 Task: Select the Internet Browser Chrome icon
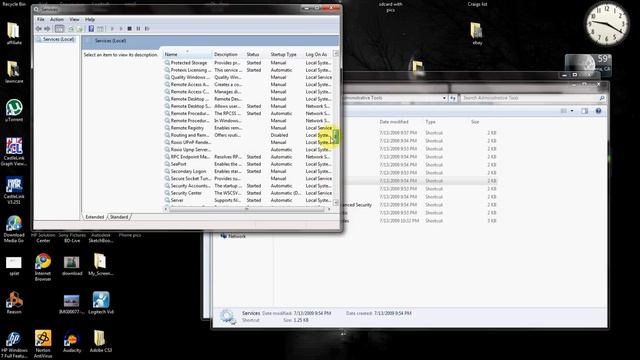coord(43,267)
